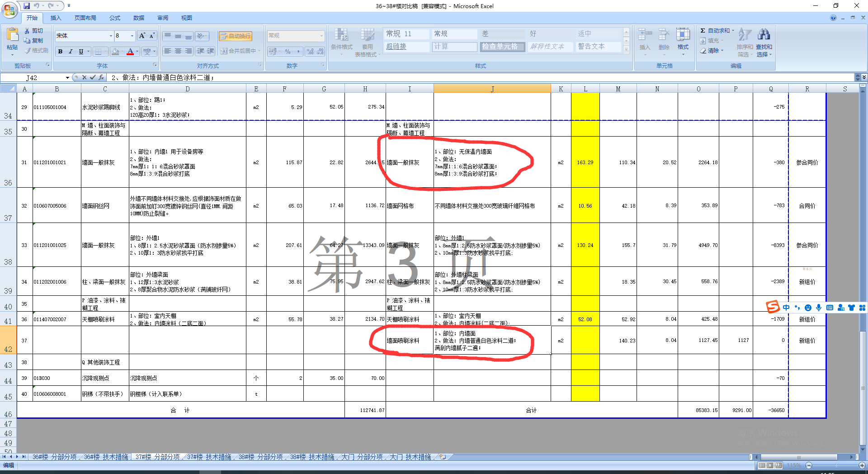This screenshot has height=474, width=868.
Task: Apply percent style
Action: point(288,52)
